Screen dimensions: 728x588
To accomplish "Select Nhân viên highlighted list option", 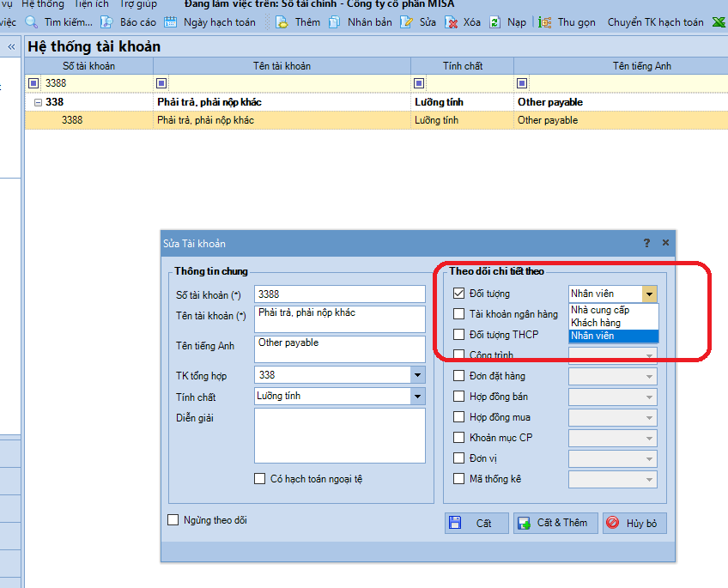I will coord(613,336).
